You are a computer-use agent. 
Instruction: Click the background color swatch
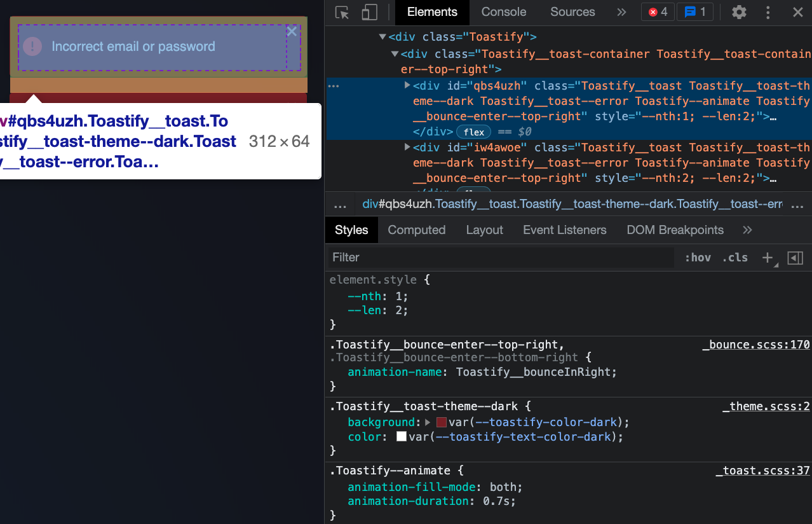(442, 422)
